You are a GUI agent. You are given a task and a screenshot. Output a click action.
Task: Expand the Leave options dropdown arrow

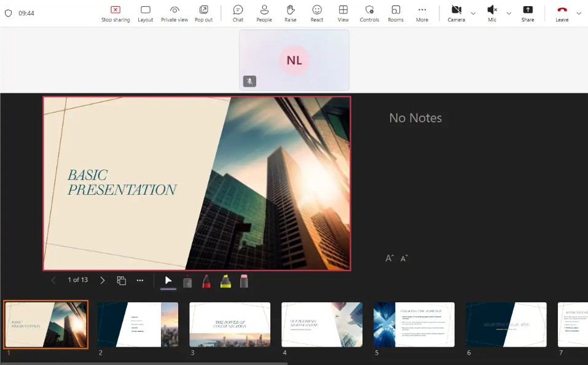[579, 13]
